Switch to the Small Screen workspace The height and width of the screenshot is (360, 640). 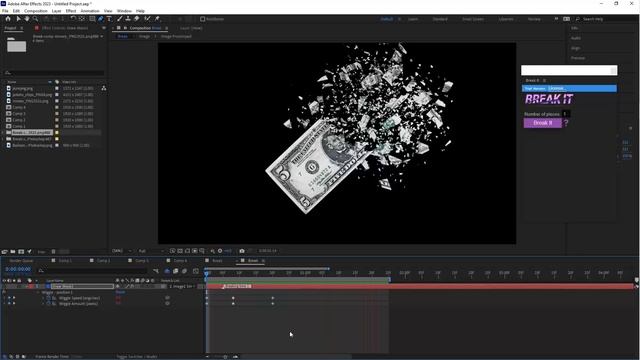point(473,19)
